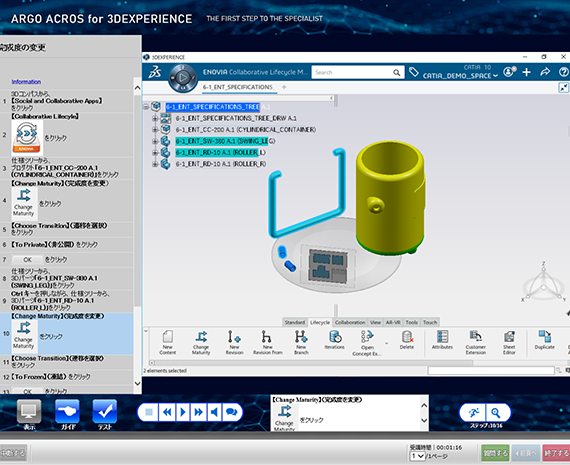Select the 6-1_ENT_SPECIFICATIONS tab
570x465 pixels.
(x=239, y=87)
